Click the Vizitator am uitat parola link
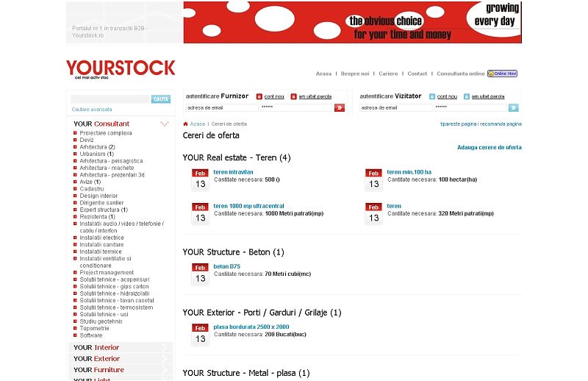The image size is (588, 381). pos(488,96)
